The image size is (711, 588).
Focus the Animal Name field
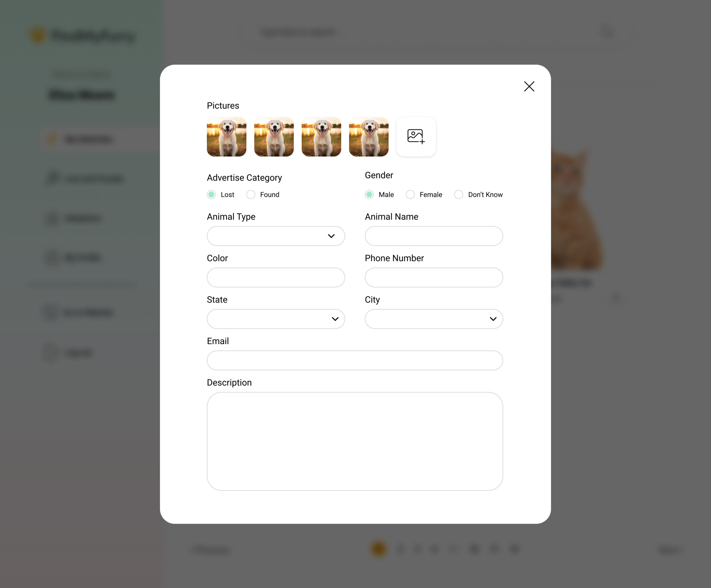[434, 236]
